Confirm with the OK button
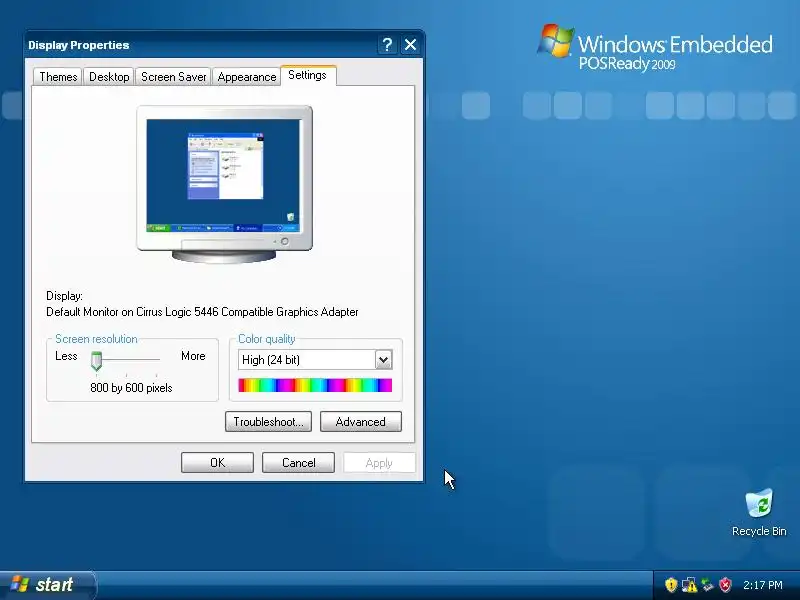This screenshot has height=600, width=800. coord(217,463)
